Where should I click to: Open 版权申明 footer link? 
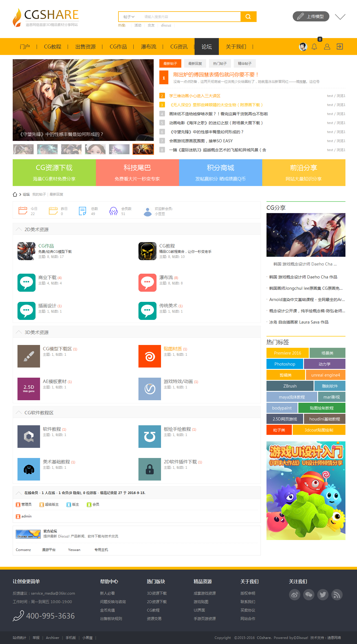[x=248, y=593]
